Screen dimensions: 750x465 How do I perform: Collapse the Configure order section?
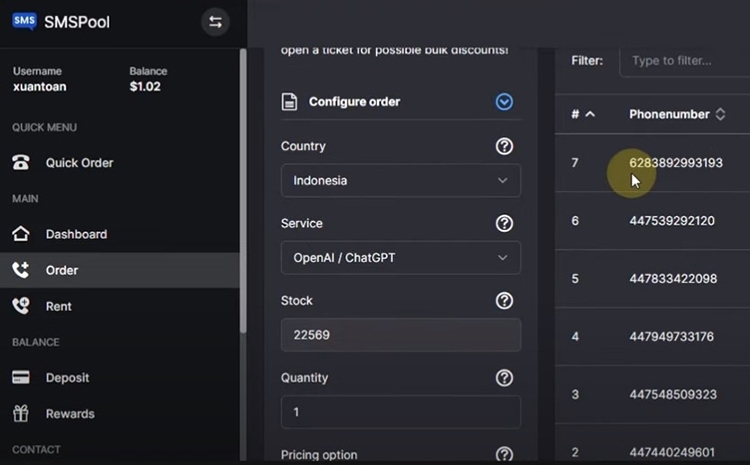(504, 102)
